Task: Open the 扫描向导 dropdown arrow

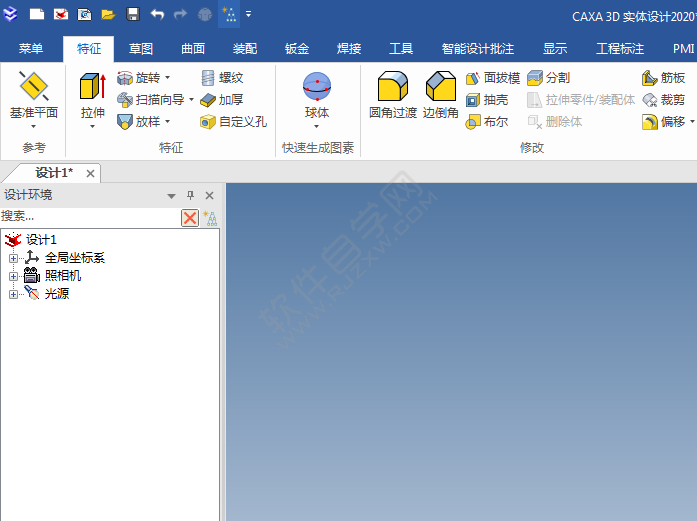Action: (191, 99)
